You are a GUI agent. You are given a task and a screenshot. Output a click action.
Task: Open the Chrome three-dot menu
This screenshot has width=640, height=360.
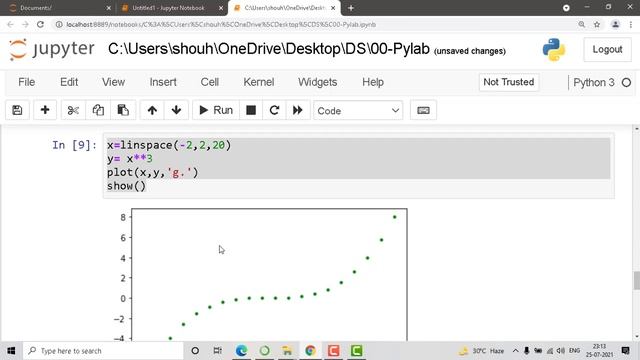tap(631, 24)
